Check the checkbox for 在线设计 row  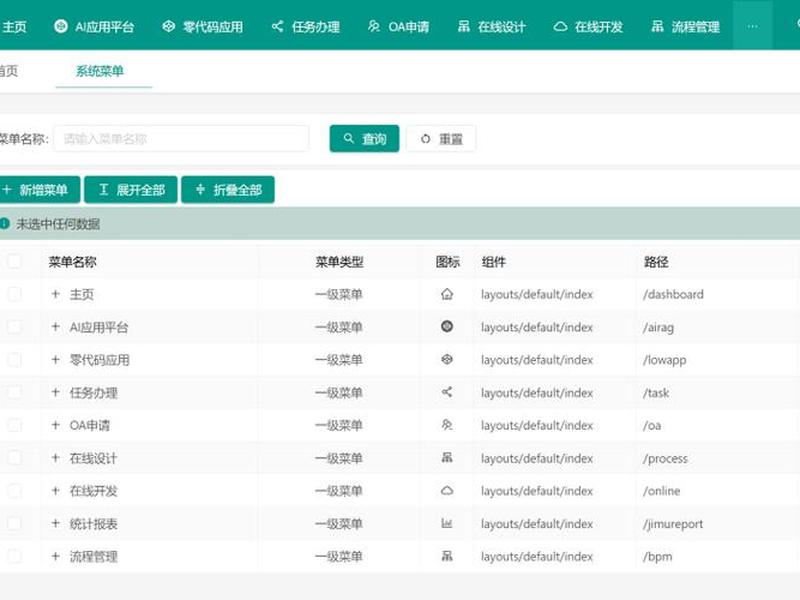click(14, 458)
